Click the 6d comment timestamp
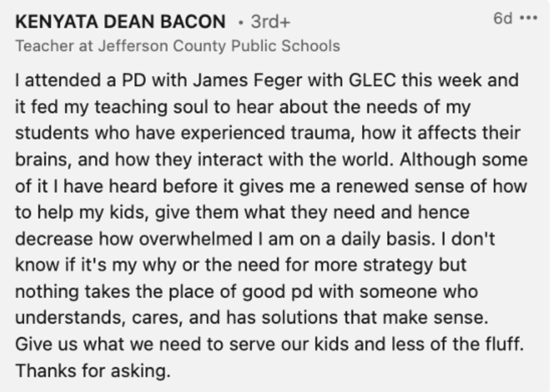Viewport: 553px width, 392px height. 502,18
